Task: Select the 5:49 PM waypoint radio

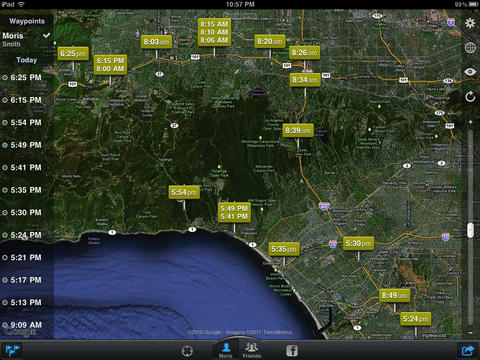Action: pyautogui.click(x=5, y=145)
